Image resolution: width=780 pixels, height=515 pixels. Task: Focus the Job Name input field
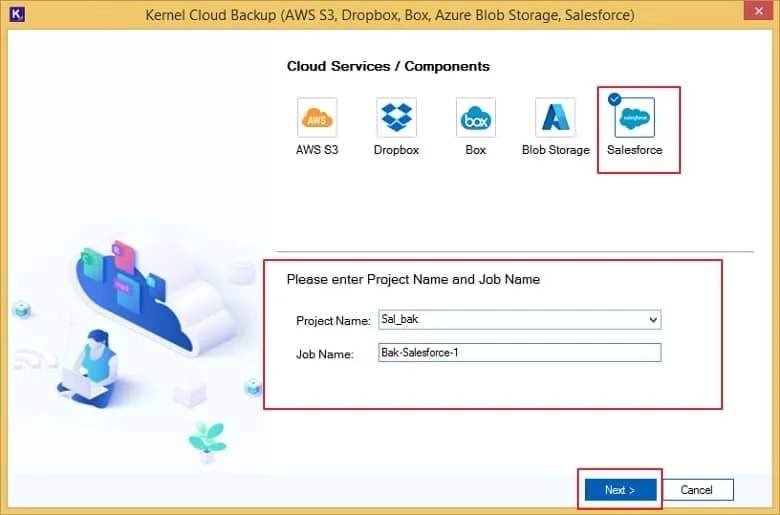coord(520,353)
